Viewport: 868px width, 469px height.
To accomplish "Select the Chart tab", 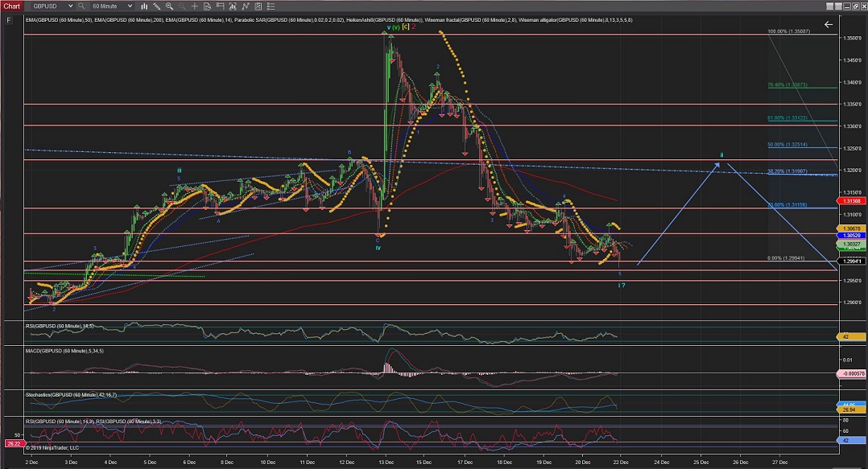I will pyautogui.click(x=11, y=6).
